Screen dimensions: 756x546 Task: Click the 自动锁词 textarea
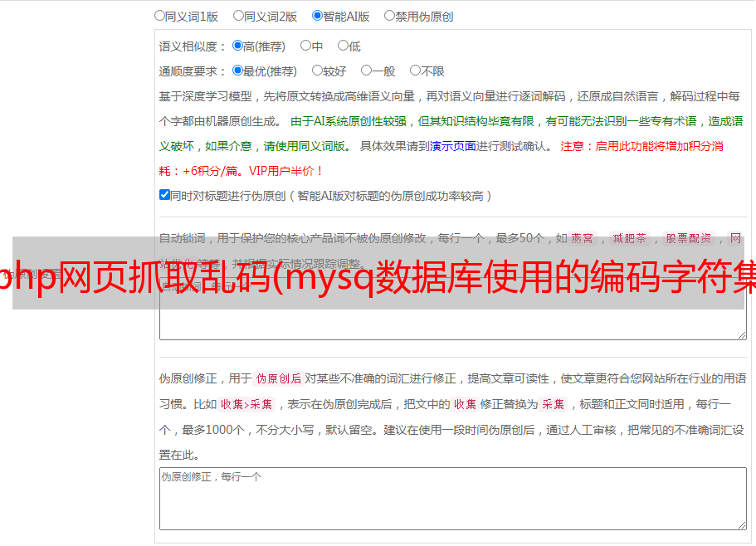coord(453,309)
